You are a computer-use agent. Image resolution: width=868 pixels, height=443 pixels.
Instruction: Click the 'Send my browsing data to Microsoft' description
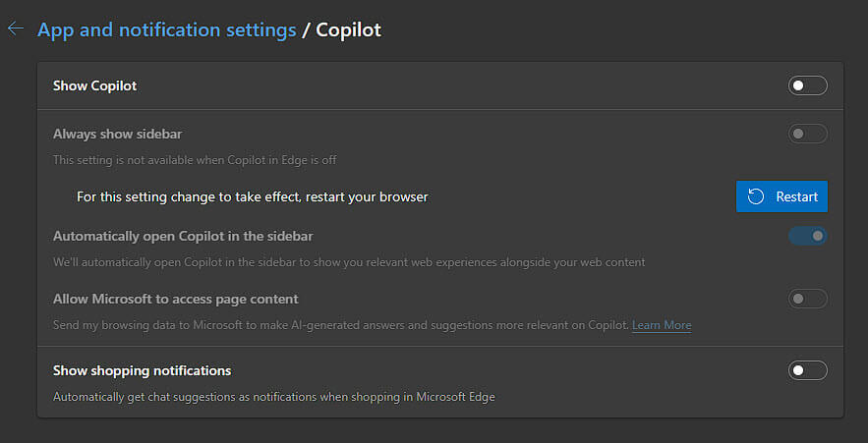point(341,325)
